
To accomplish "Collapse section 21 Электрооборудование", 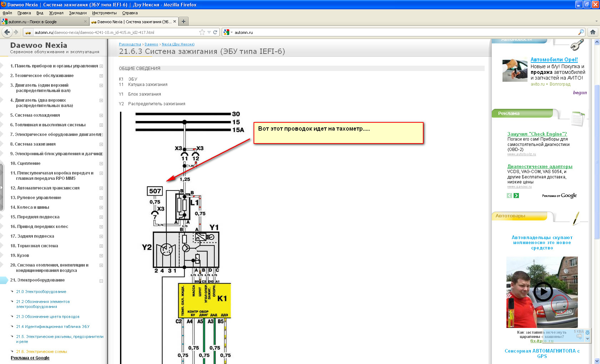I will [101, 281].
